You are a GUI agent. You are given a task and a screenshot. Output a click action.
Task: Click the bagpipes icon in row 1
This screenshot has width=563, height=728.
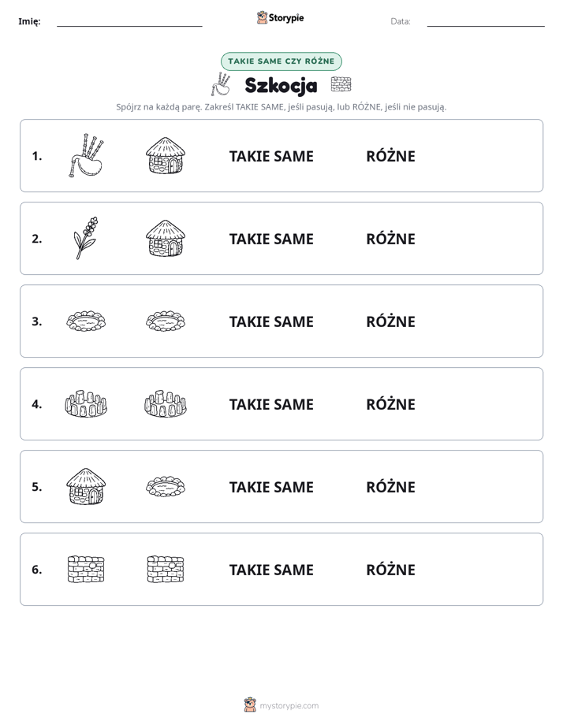coord(86,155)
